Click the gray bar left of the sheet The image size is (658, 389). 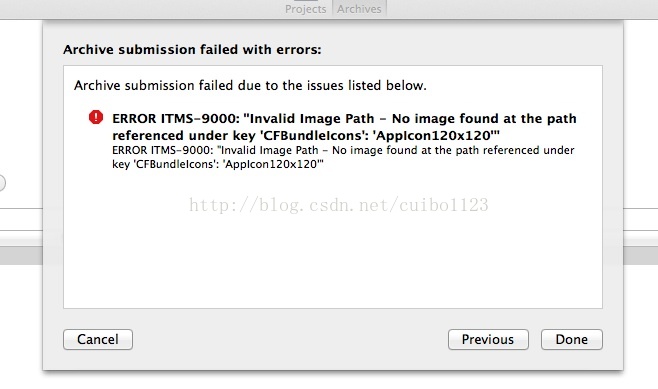point(21,255)
